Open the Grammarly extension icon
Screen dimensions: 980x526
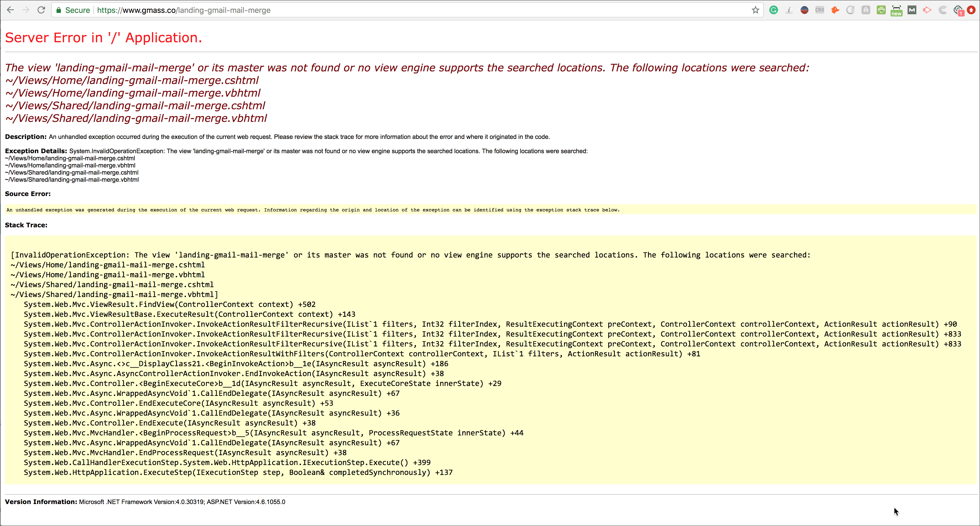click(x=773, y=10)
